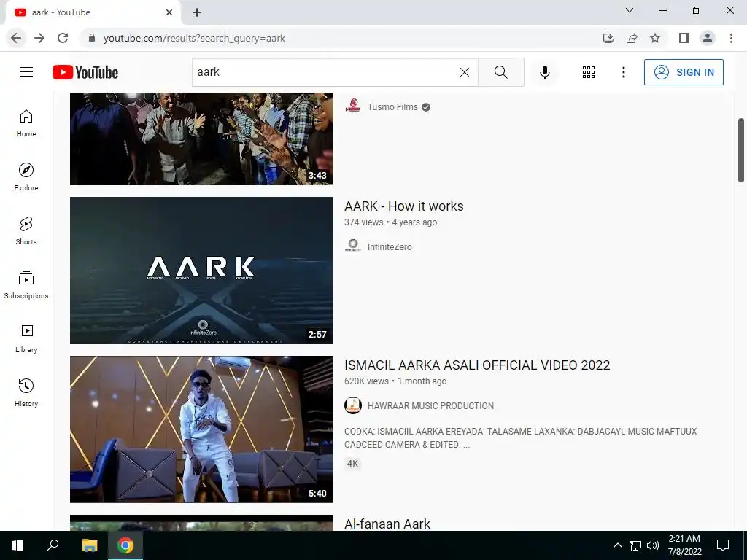Open the tab search dropdown chevron

pyautogui.click(x=630, y=10)
